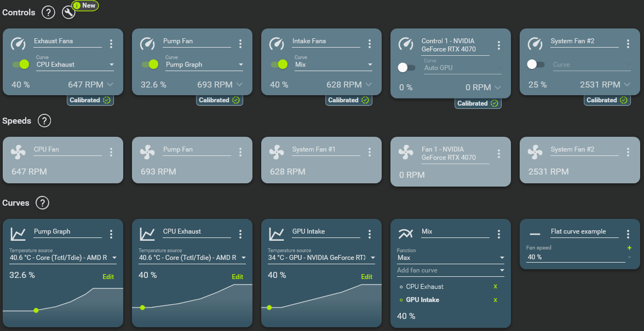The width and height of the screenshot is (644, 331).
Task: Open three-dot menu on System Fan #1 card
Action: pyautogui.click(x=370, y=152)
